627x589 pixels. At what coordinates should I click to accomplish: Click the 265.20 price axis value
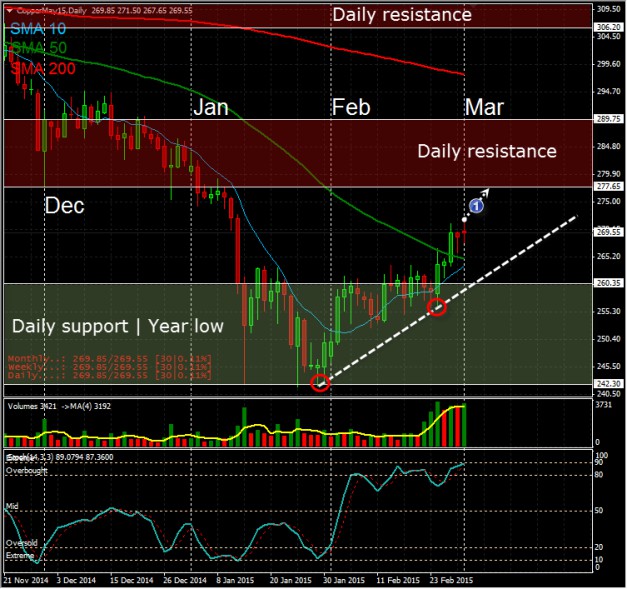click(x=609, y=256)
